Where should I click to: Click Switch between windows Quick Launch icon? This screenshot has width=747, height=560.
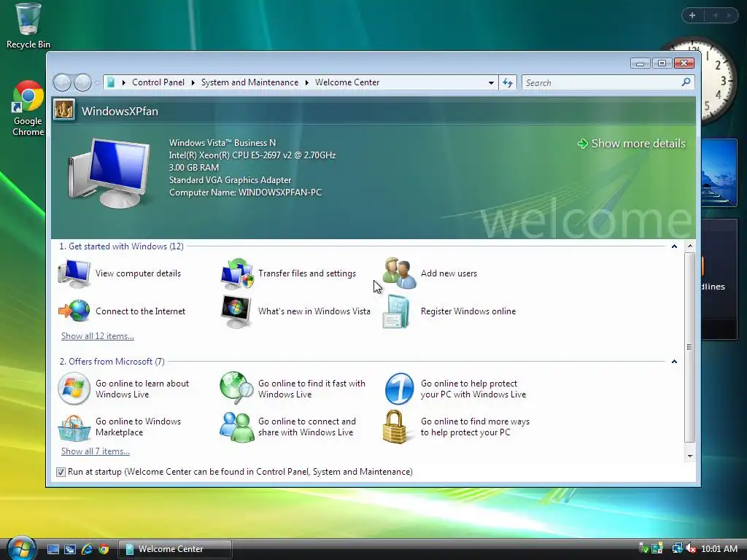click(70, 549)
